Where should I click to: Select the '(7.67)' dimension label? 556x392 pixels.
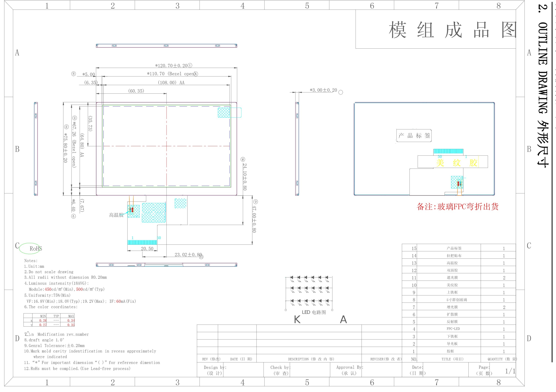tap(82, 206)
